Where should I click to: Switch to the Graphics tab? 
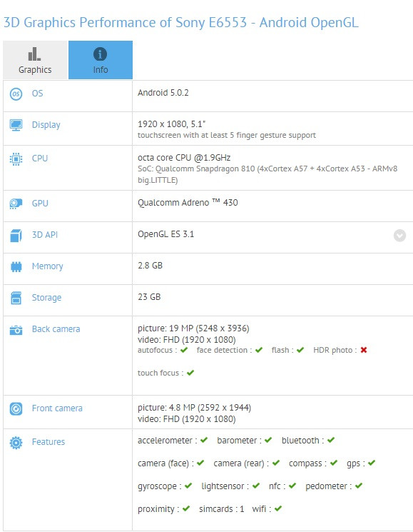pos(35,60)
